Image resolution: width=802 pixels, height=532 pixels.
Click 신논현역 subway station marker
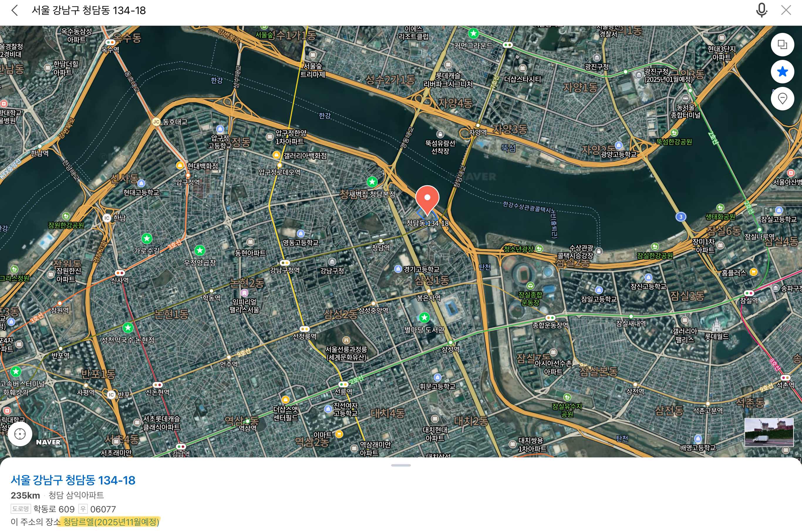coord(157,385)
